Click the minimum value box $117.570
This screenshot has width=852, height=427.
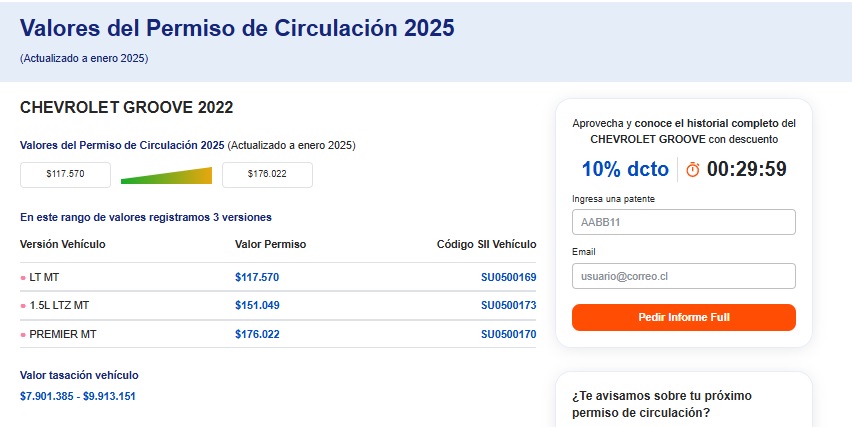65,175
